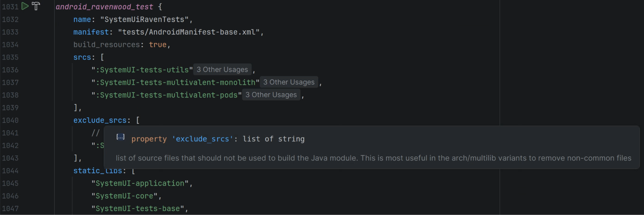Select the 'name' property key
Screen dimensions: 644x215
(82, 19)
